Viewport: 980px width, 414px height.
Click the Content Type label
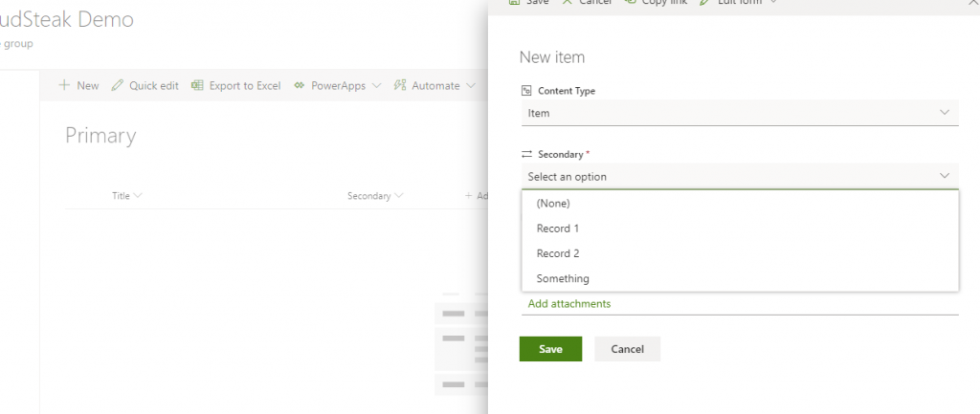567,91
